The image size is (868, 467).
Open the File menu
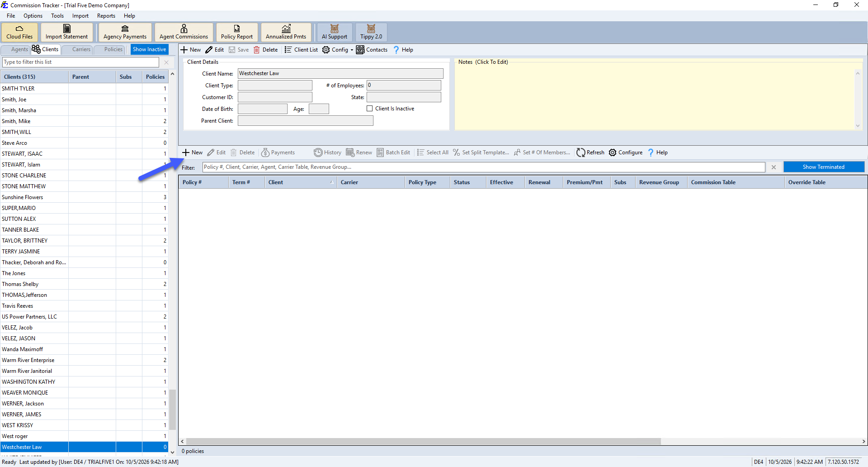coord(11,16)
